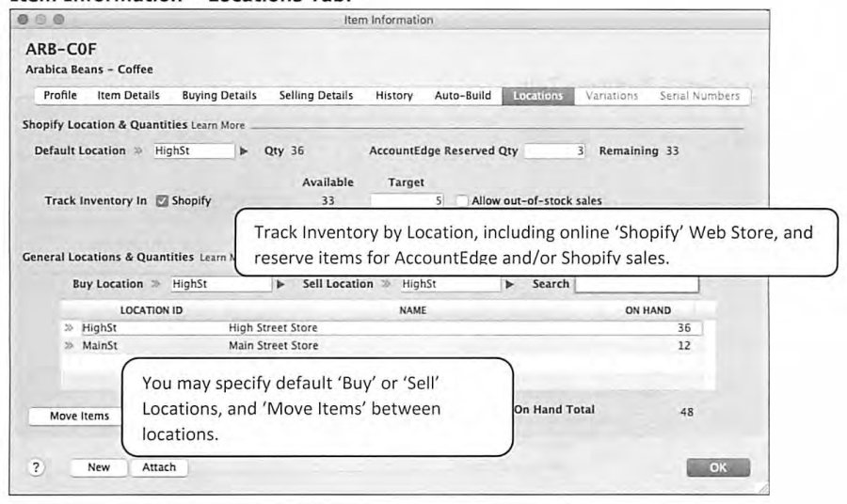Click the Sell Location zoom arrow icon
The image size is (847, 504).
(x=386, y=284)
